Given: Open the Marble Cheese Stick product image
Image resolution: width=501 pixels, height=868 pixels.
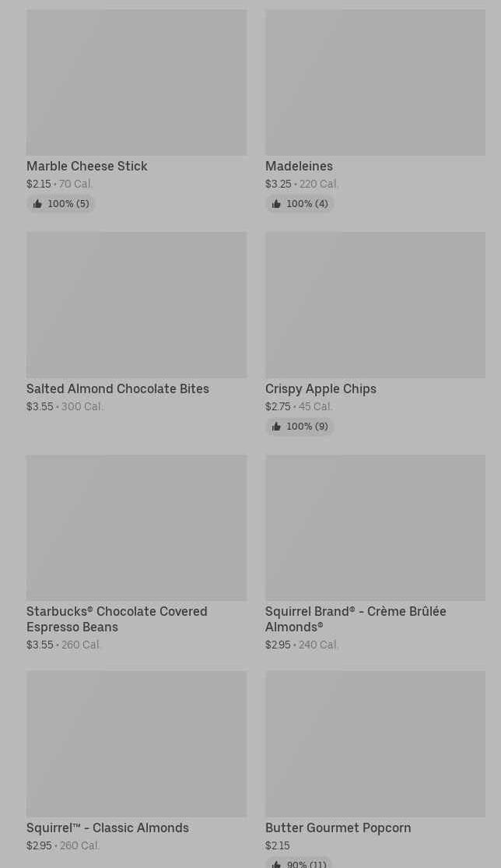Looking at the screenshot, I should [136, 83].
